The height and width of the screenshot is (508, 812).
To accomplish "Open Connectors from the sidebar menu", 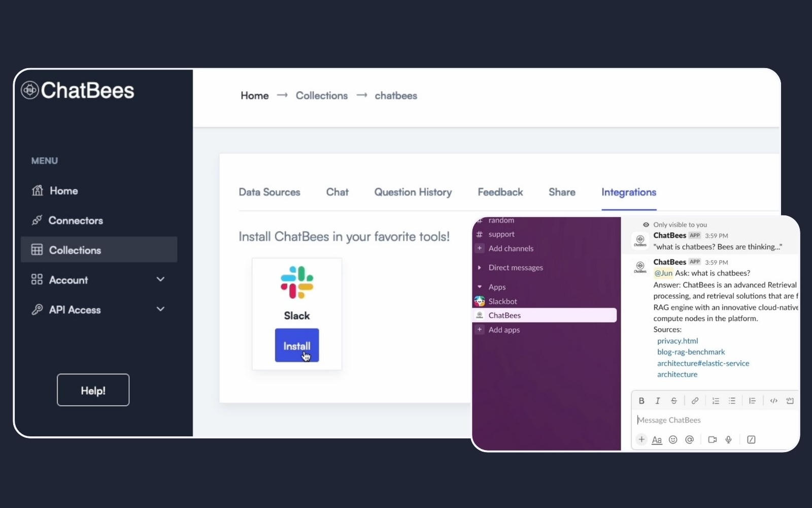I will click(67, 220).
